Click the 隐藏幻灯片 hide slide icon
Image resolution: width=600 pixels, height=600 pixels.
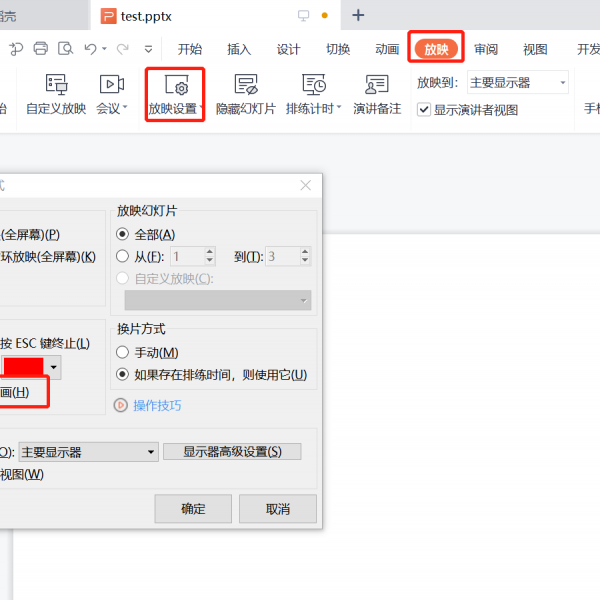coord(246,85)
